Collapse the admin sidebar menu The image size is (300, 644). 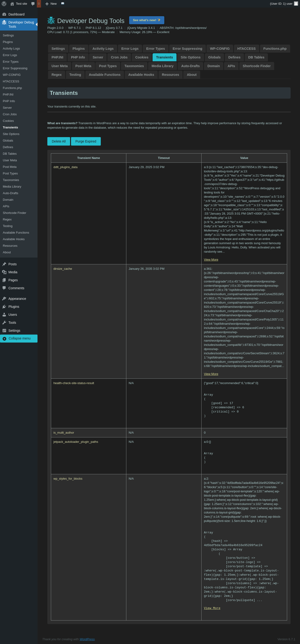pos(19,339)
